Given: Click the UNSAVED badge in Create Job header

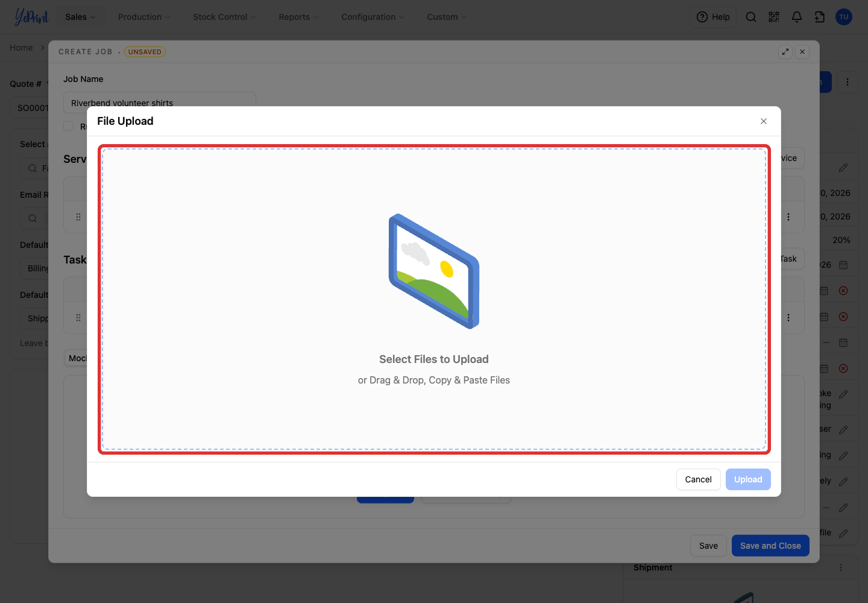Looking at the screenshot, I should (145, 52).
